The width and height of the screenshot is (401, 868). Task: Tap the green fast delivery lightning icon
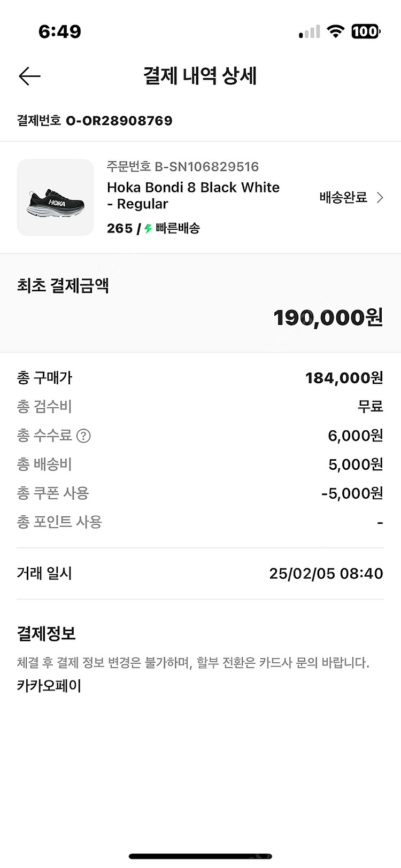[x=148, y=229]
